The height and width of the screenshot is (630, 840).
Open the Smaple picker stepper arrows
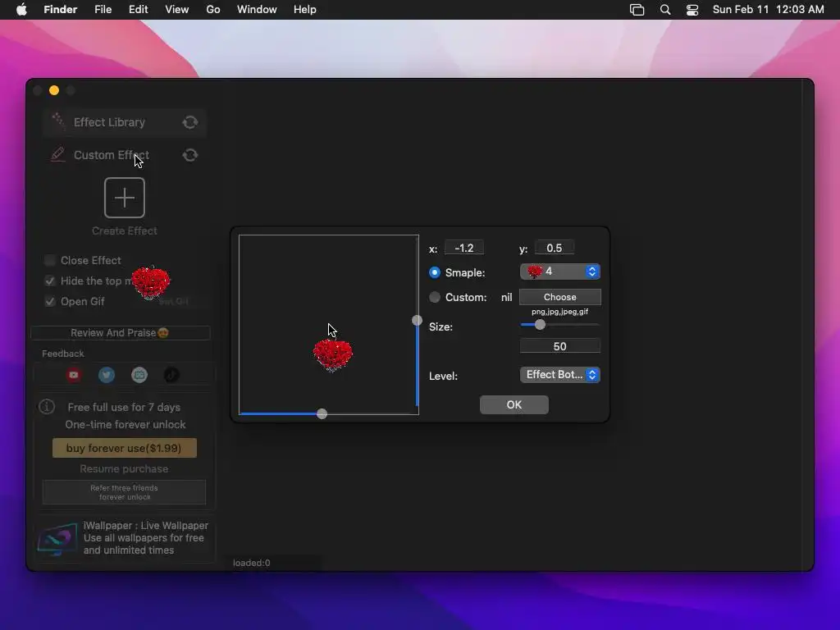(592, 272)
